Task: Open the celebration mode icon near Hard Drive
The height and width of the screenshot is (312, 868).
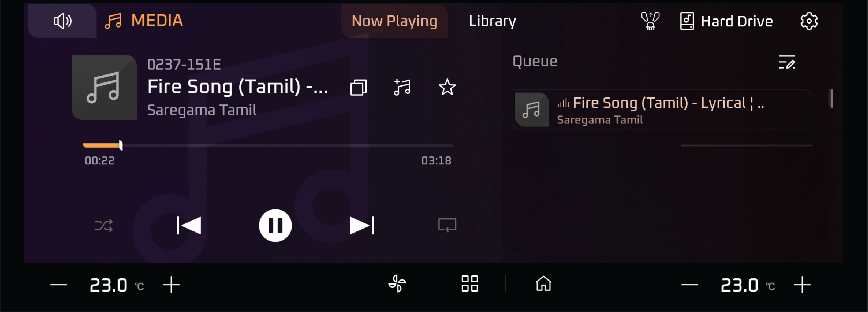Action: click(650, 21)
